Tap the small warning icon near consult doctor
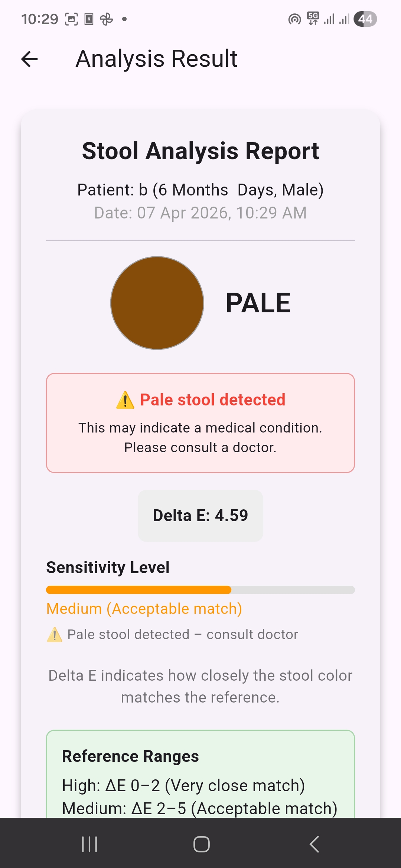401x868 pixels. pos(55,635)
